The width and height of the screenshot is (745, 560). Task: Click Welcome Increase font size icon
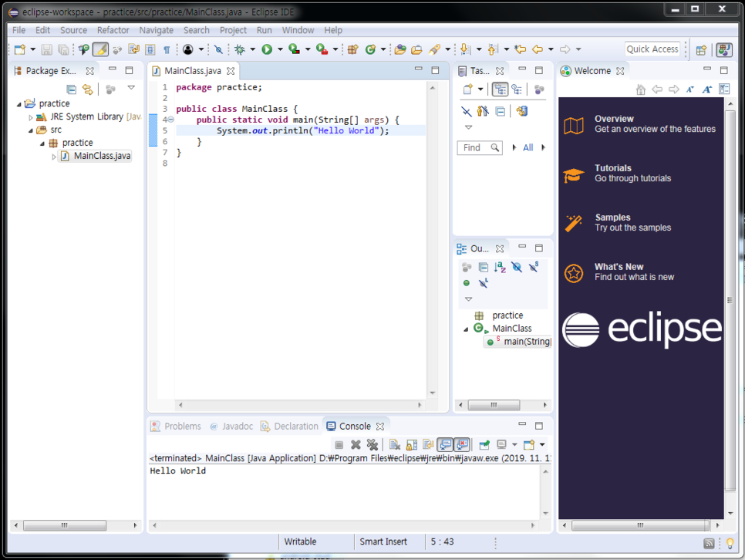[707, 89]
